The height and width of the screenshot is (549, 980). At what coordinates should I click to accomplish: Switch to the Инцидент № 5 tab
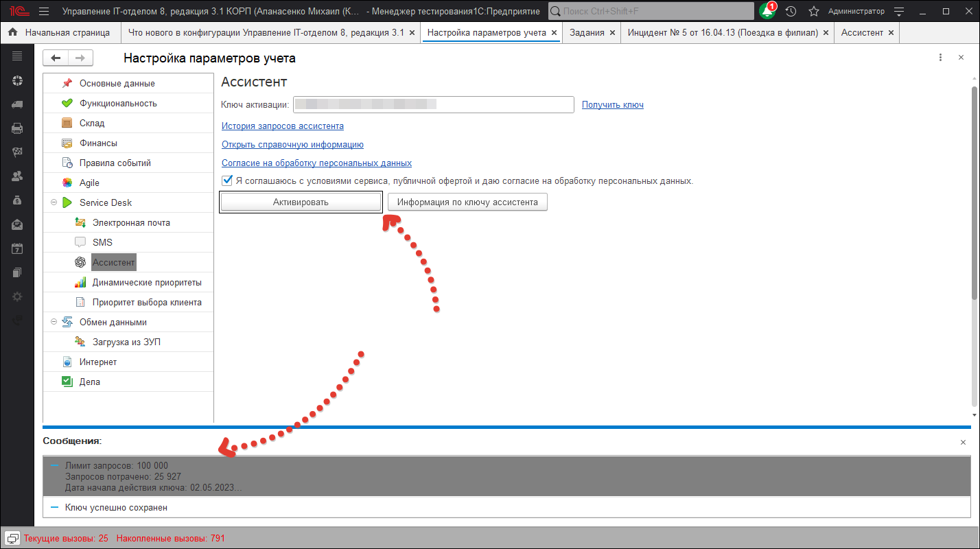722,33
